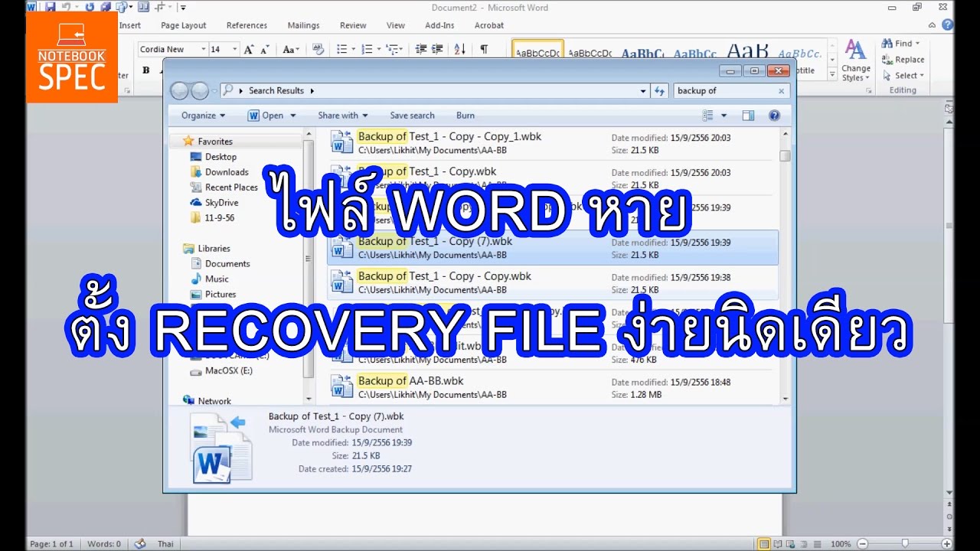This screenshot has width=980, height=551.
Task: Click Words: 0 in Word status bar
Action: [x=104, y=544]
